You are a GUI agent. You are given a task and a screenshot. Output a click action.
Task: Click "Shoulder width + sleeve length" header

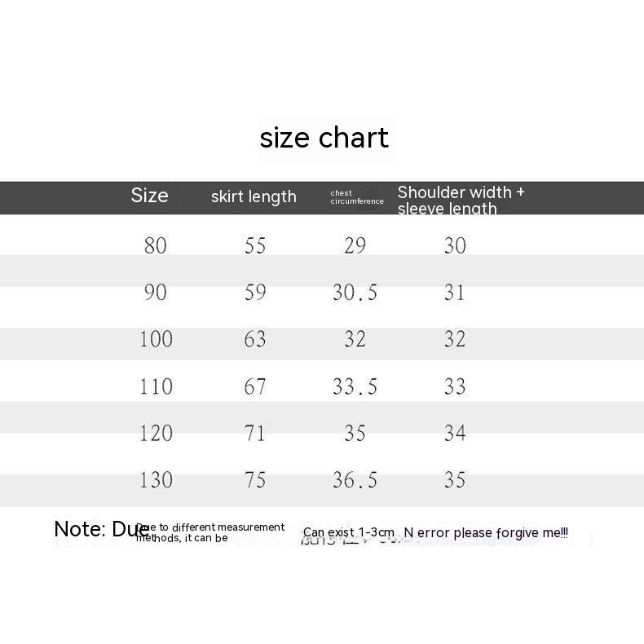pyautogui.click(x=461, y=200)
